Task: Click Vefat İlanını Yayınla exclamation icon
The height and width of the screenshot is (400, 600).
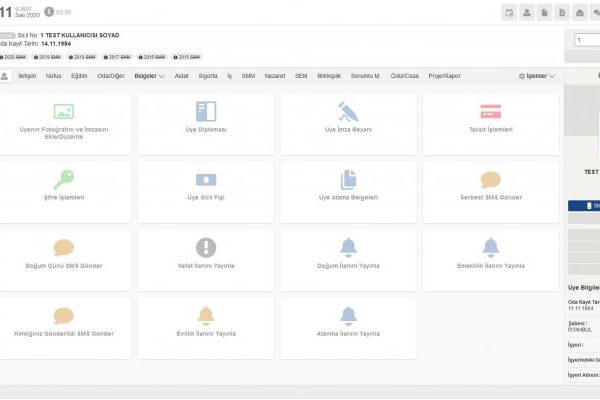Action: point(206,248)
